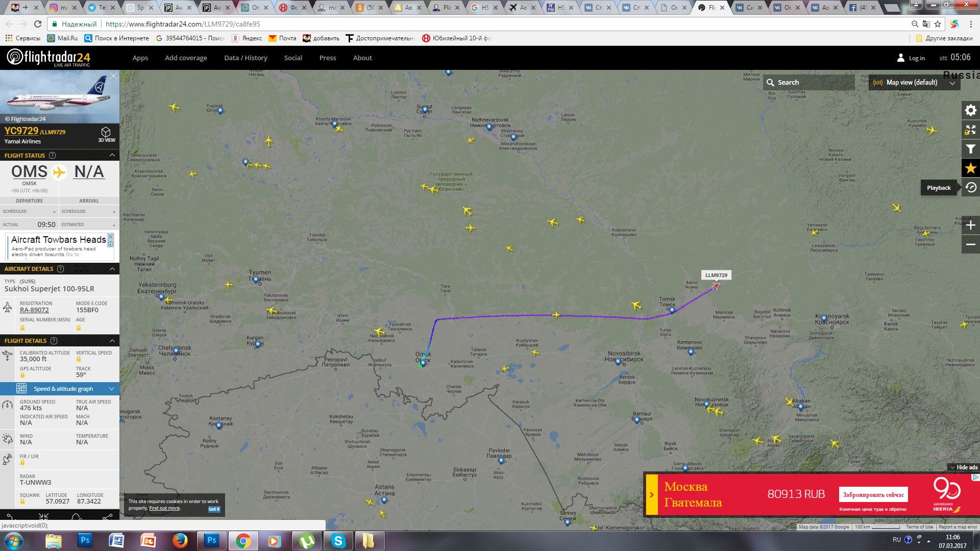Image resolution: width=980 pixels, height=551 pixels.
Task: Click Report a map error link
Action: 958,527
